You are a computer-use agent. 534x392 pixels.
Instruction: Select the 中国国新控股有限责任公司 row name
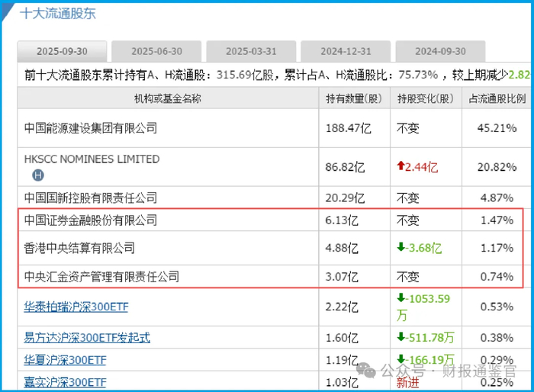[91, 198]
